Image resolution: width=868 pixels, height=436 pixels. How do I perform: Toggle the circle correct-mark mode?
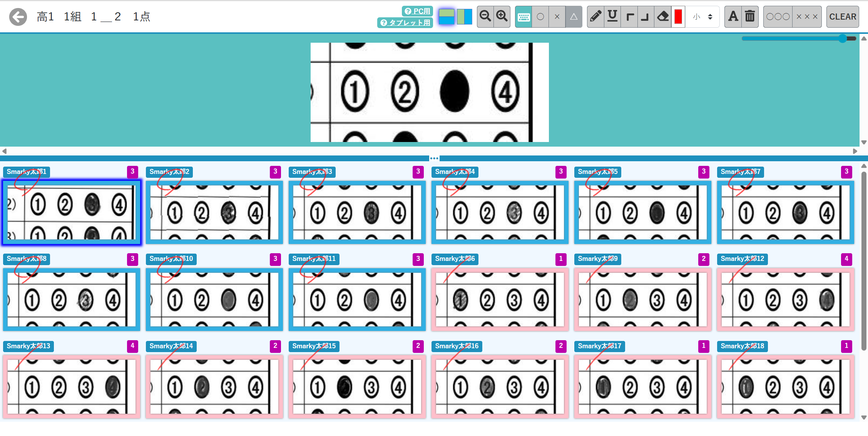(x=540, y=17)
